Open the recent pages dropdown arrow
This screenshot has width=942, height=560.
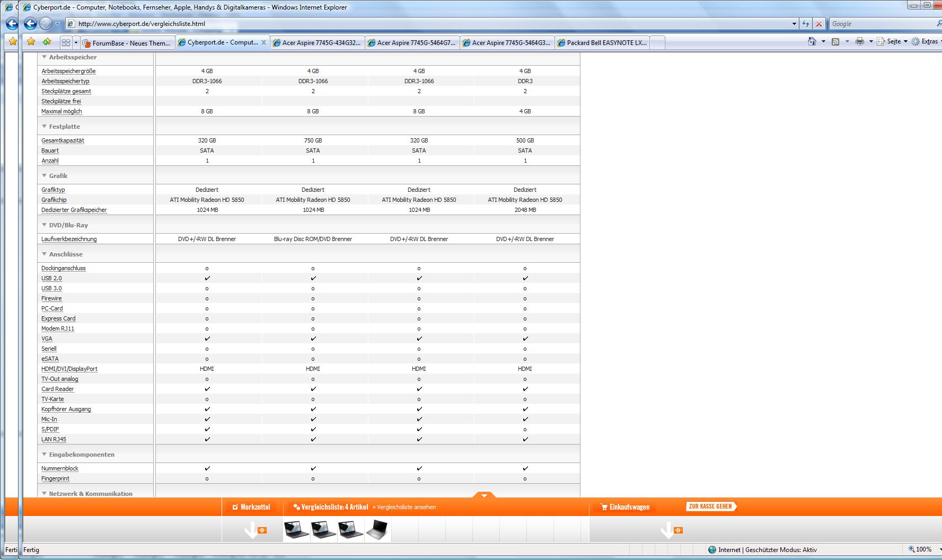(58, 24)
